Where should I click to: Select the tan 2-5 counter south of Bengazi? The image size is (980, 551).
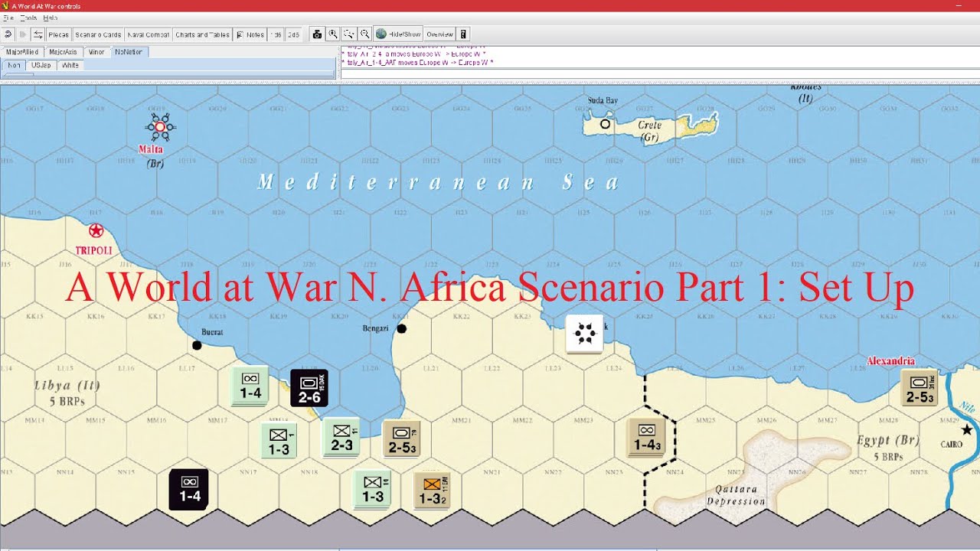pyautogui.click(x=402, y=439)
